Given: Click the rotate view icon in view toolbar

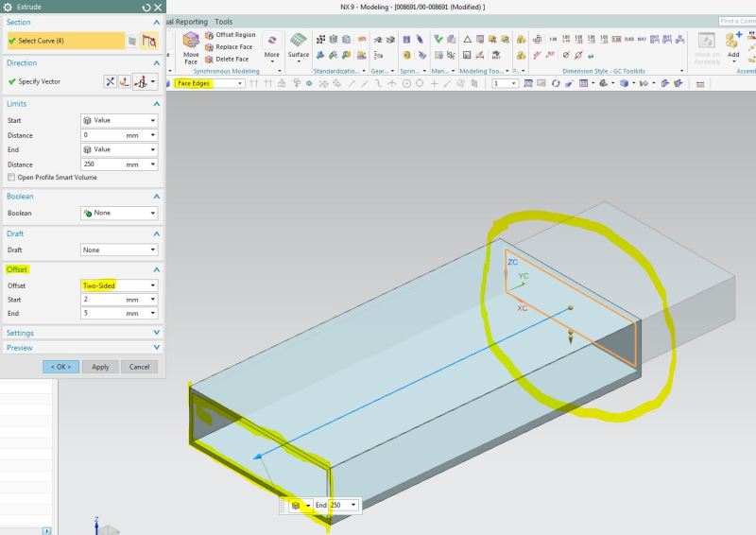Looking at the screenshot, I should coord(556,83).
